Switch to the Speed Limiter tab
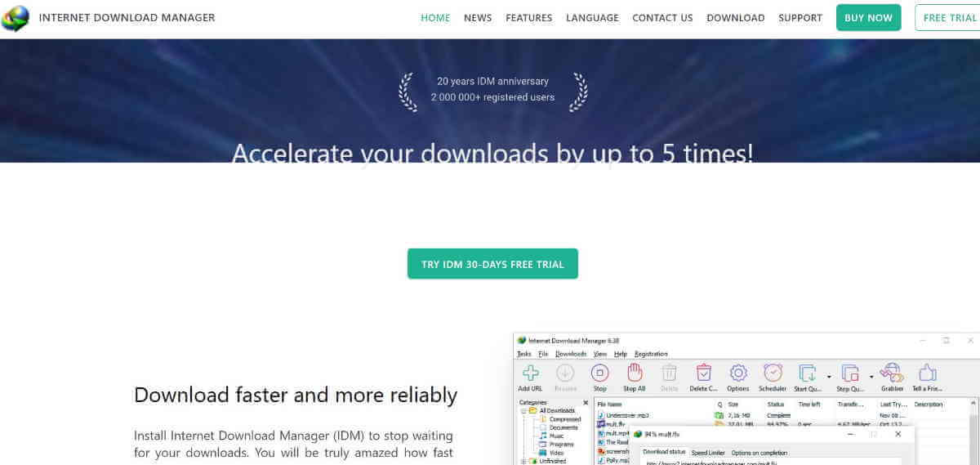Viewport: 980px width, 465px height. [708, 452]
